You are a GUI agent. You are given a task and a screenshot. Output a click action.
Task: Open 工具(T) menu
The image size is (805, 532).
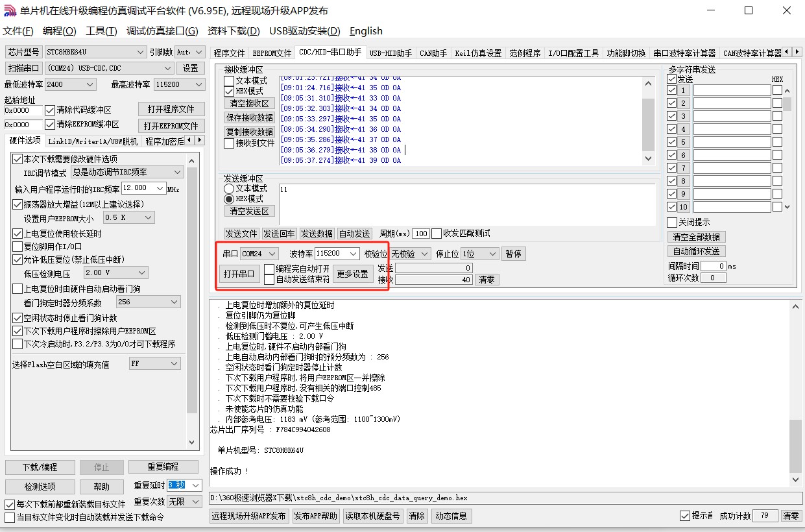[x=101, y=31]
